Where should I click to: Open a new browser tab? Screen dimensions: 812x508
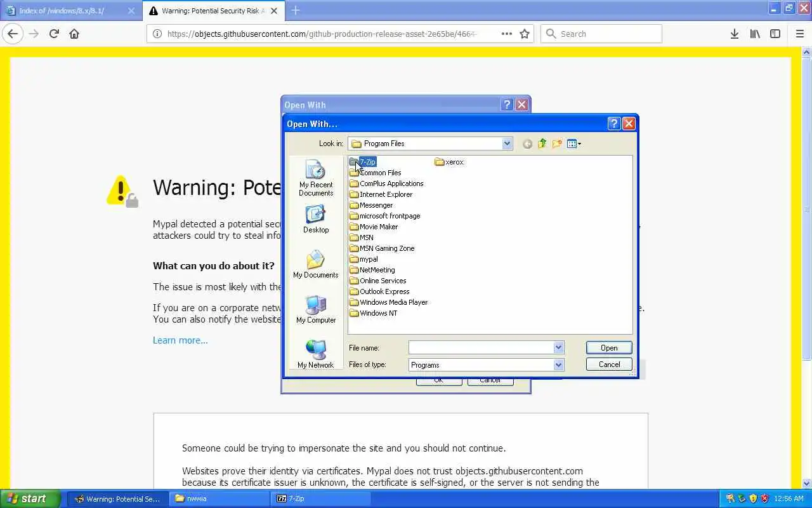[x=296, y=10]
